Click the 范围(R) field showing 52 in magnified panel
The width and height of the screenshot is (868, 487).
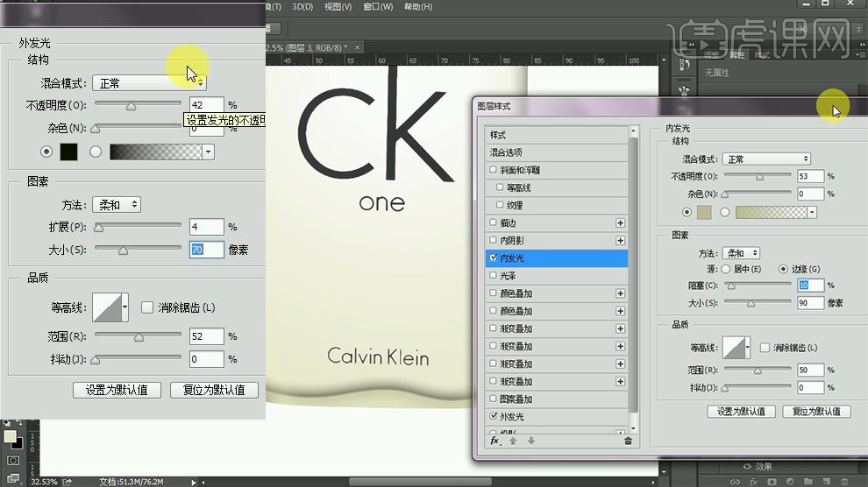(x=207, y=336)
